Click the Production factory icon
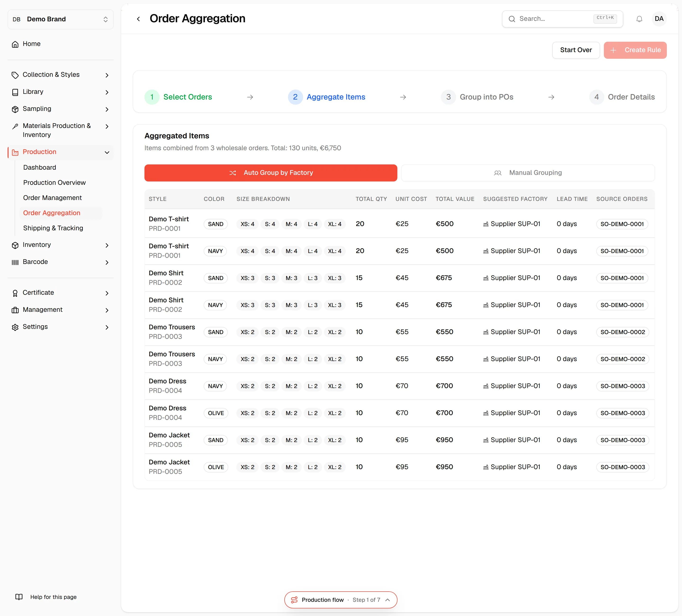This screenshot has height=616, width=682. coord(15,152)
